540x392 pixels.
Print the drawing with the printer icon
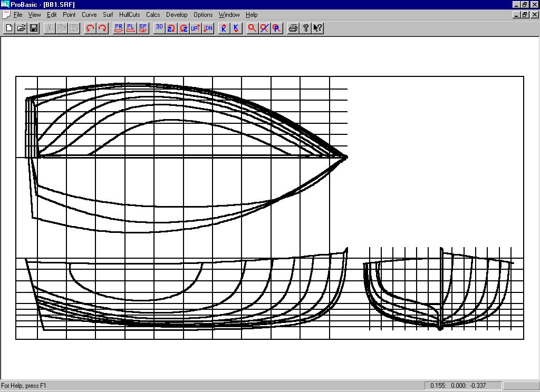pyautogui.click(x=293, y=28)
